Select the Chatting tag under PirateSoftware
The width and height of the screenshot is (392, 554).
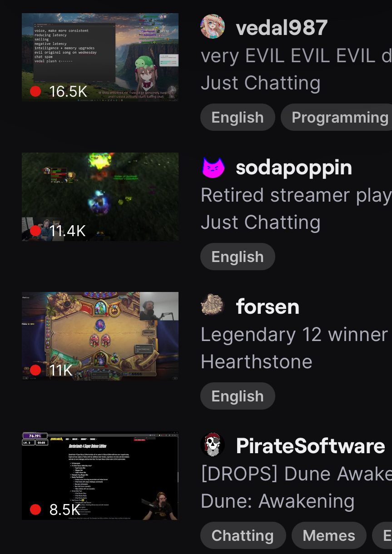click(243, 535)
